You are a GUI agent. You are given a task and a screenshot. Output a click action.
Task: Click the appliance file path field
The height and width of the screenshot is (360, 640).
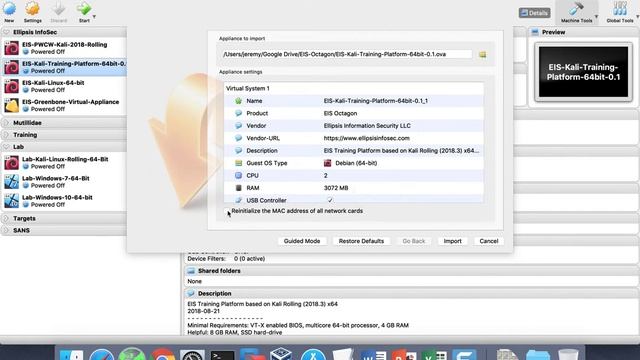coord(347,54)
